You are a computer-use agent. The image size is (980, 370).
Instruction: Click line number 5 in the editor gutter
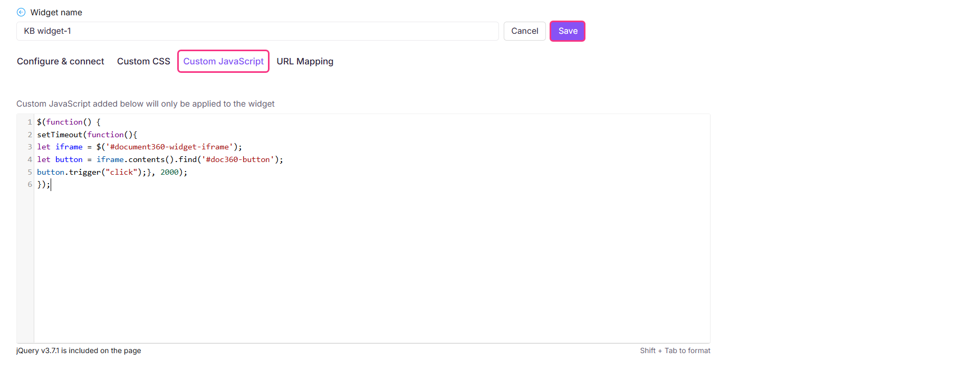[x=30, y=172]
